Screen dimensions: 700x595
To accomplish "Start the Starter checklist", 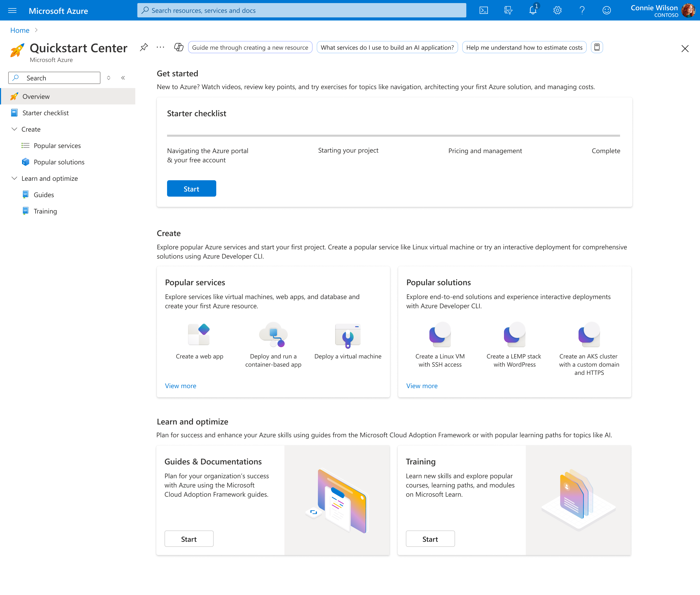I will [x=191, y=188].
